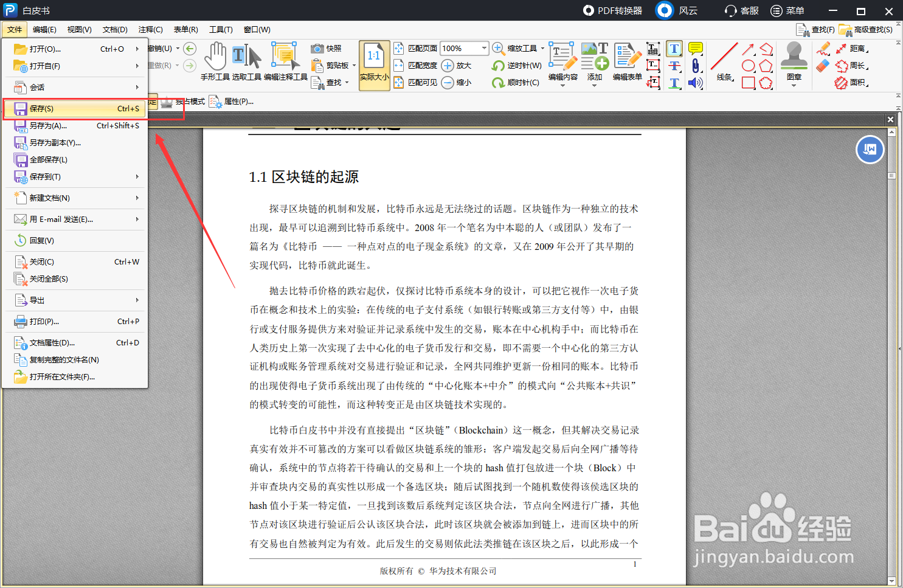
Task: Select the yellow sticky note tool
Action: coord(696,49)
